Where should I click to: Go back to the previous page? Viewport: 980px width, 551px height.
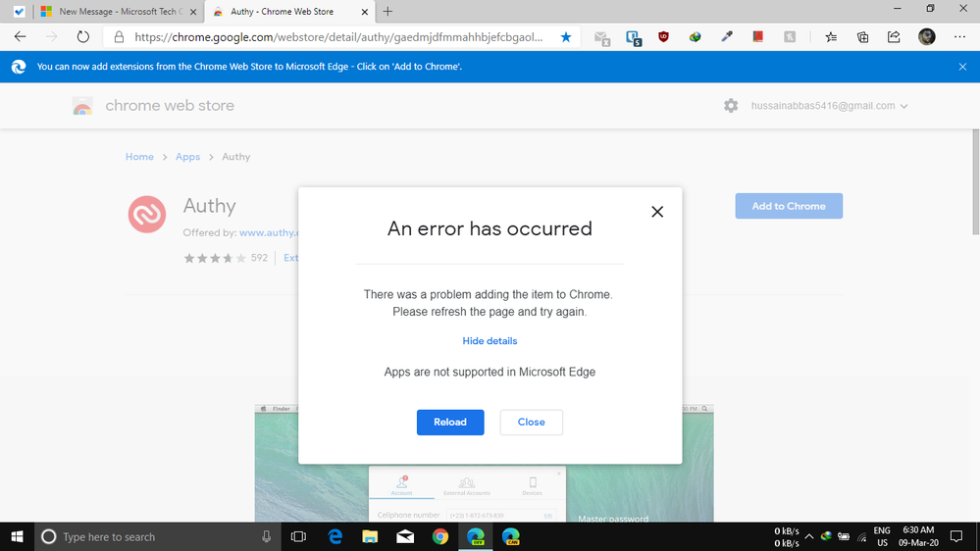click(20, 37)
